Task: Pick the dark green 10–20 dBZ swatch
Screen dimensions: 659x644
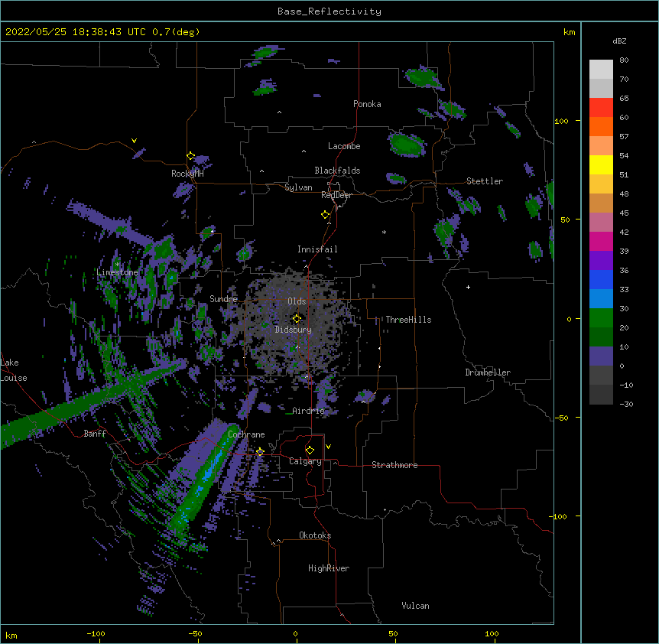Action: tap(601, 337)
